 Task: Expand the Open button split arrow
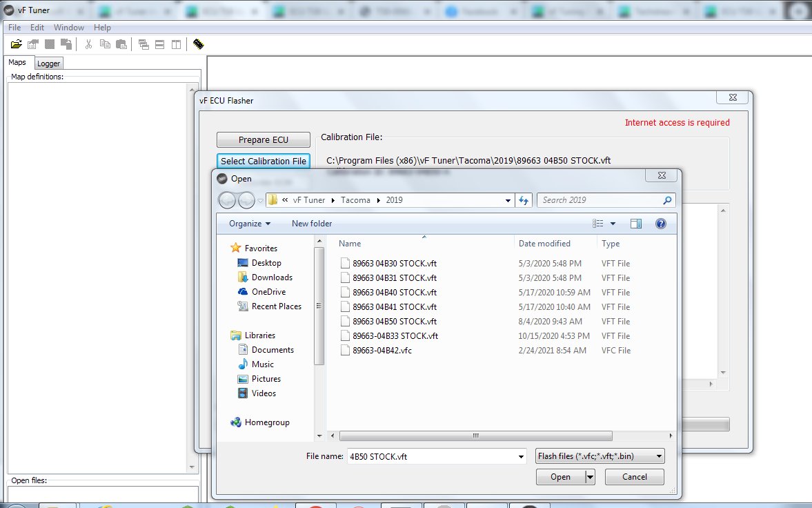click(x=590, y=477)
